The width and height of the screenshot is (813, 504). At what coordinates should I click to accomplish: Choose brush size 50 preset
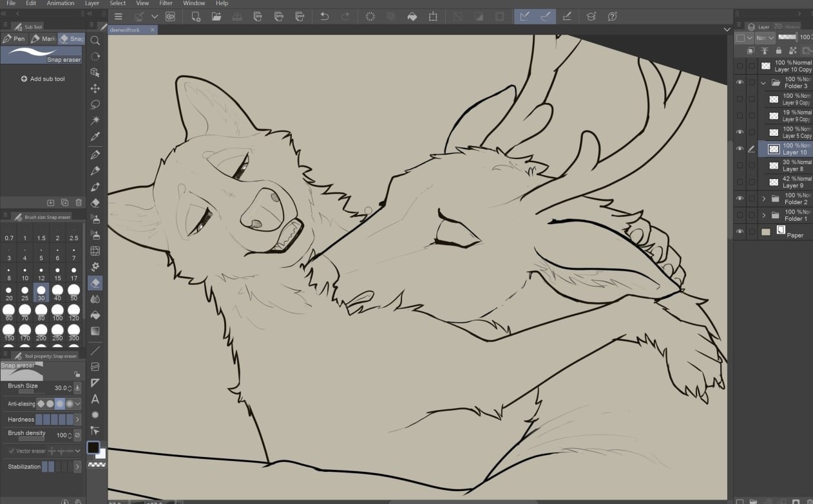73,292
